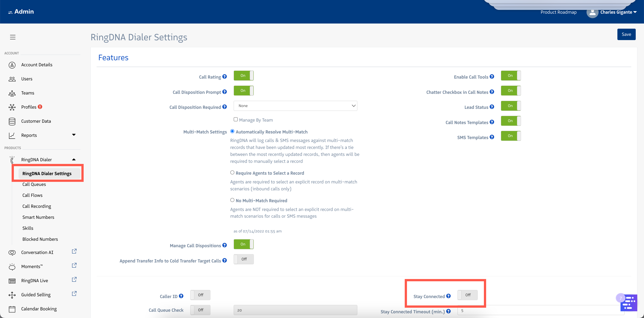The width and height of the screenshot is (644, 318).
Task: Go to the Smart Numbers page
Action: pyautogui.click(x=38, y=217)
